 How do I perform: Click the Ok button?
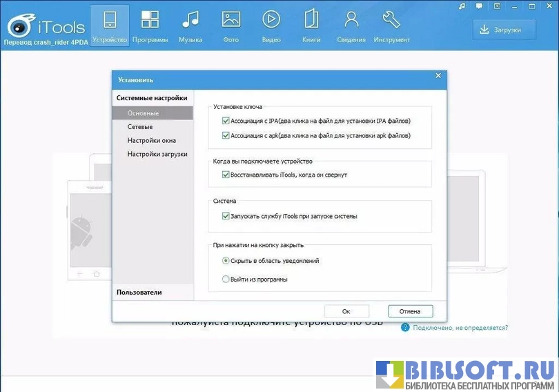point(346,311)
